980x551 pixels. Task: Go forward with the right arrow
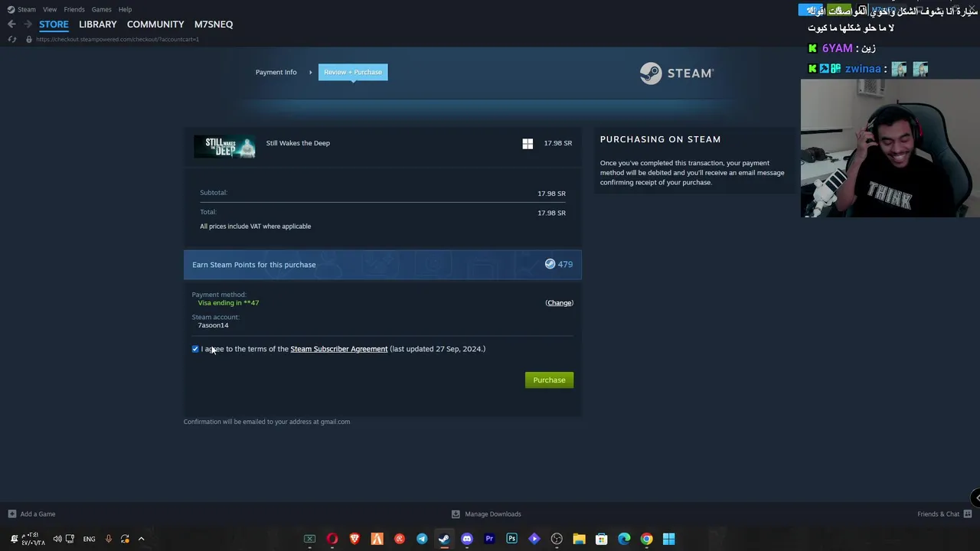[x=28, y=24]
